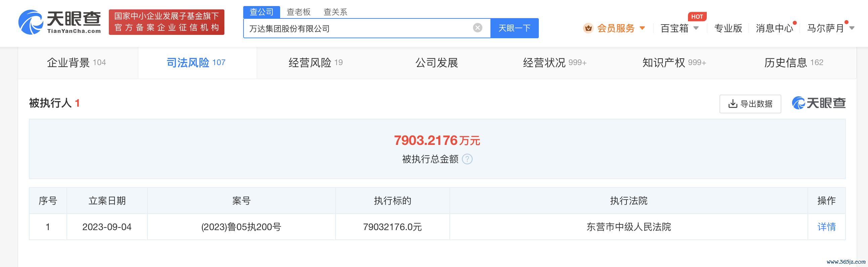Open 百宝箱 link
The height and width of the screenshot is (267, 868).
[x=675, y=28]
